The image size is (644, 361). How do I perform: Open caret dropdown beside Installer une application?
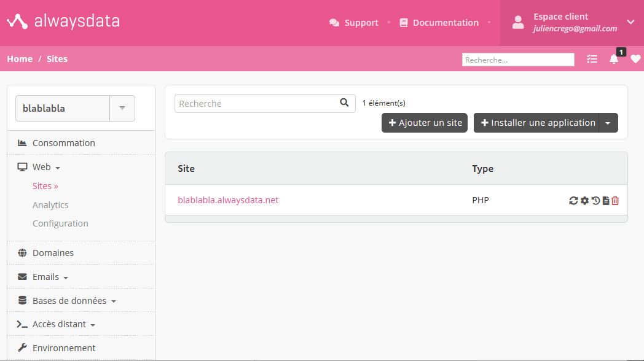(x=608, y=123)
